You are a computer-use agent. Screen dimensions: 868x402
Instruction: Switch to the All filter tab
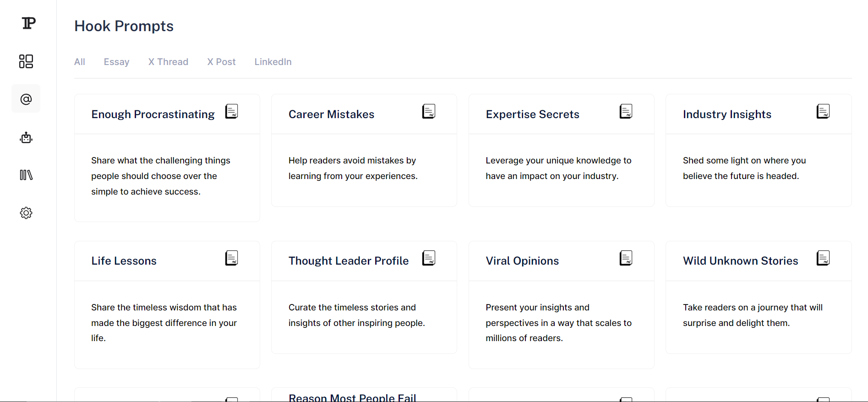click(x=80, y=62)
